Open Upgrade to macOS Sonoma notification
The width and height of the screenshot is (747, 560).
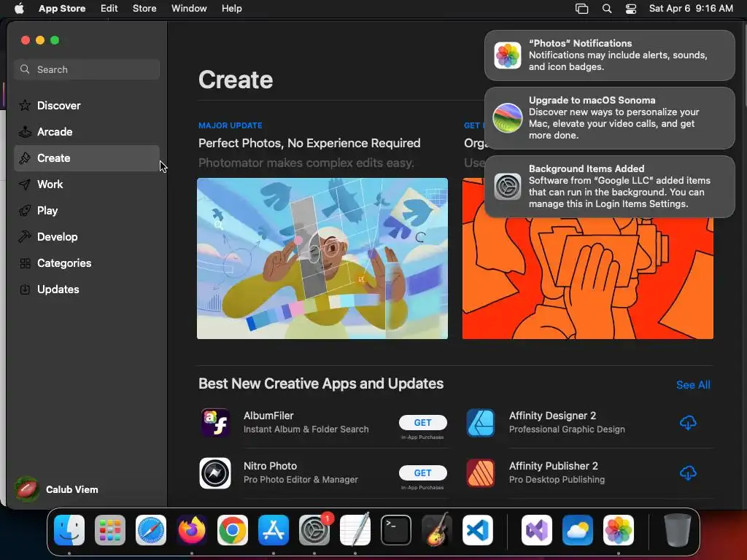[x=610, y=118]
